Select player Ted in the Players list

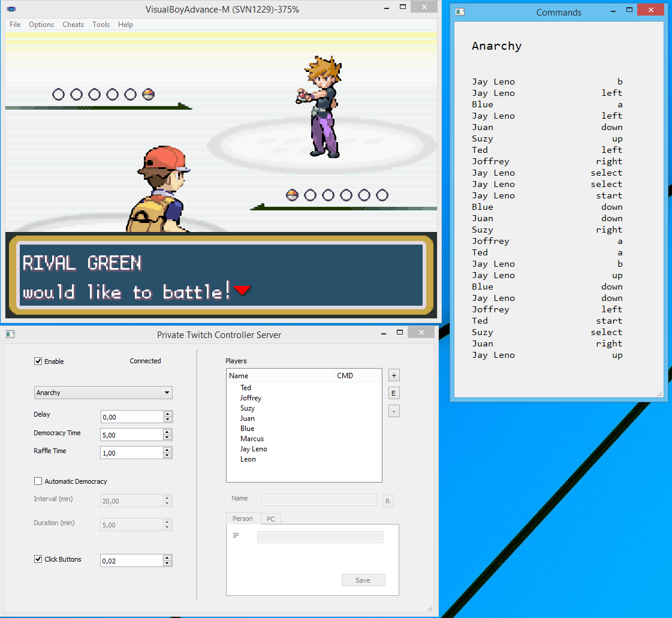[246, 387]
